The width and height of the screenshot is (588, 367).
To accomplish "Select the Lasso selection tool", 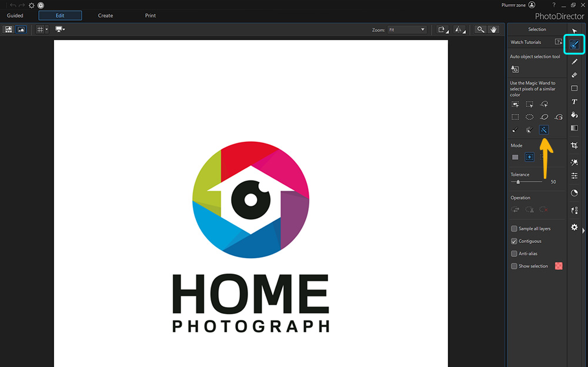I will pos(544,117).
